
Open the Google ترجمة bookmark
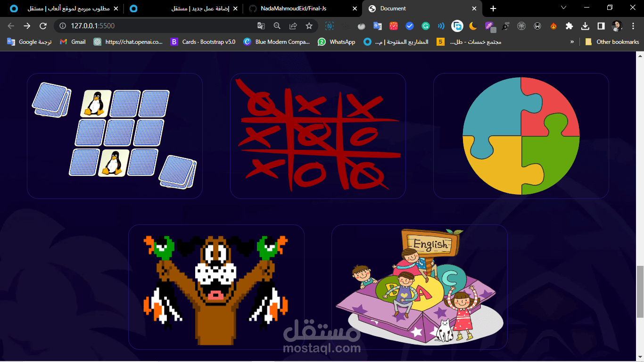coord(30,42)
